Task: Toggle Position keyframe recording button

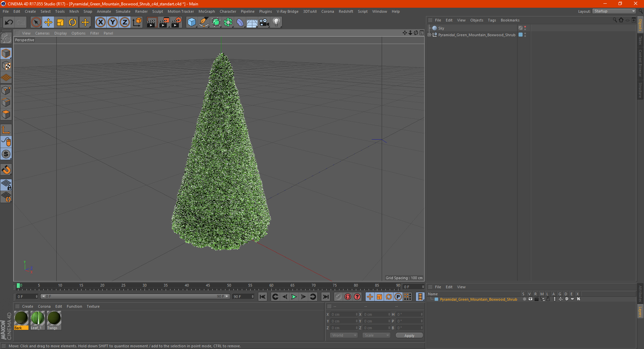Action: click(x=370, y=297)
